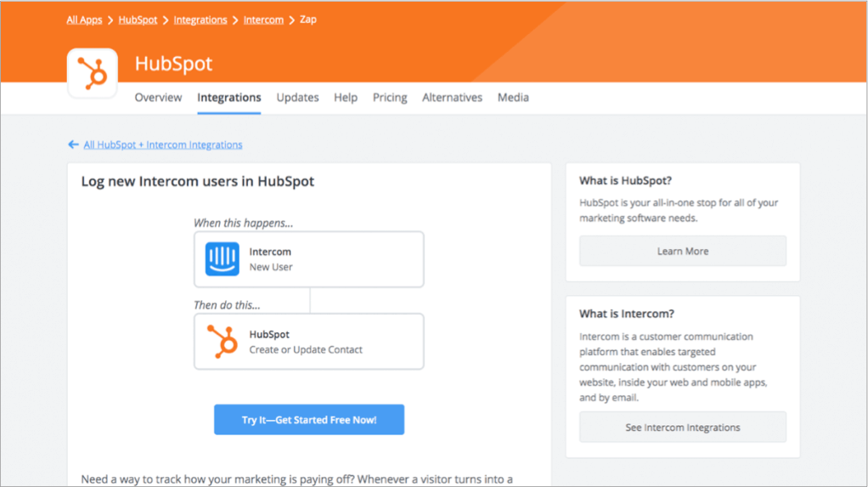The height and width of the screenshot is (487, 868).
Task: Click Try It—Get Started Free Now button
Action: (309, 419)
